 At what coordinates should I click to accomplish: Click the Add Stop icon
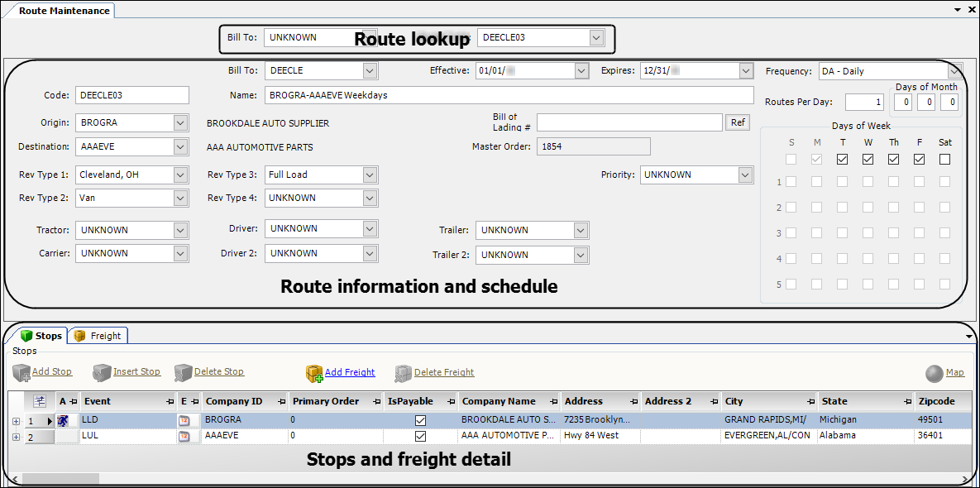tap(22, 373)
